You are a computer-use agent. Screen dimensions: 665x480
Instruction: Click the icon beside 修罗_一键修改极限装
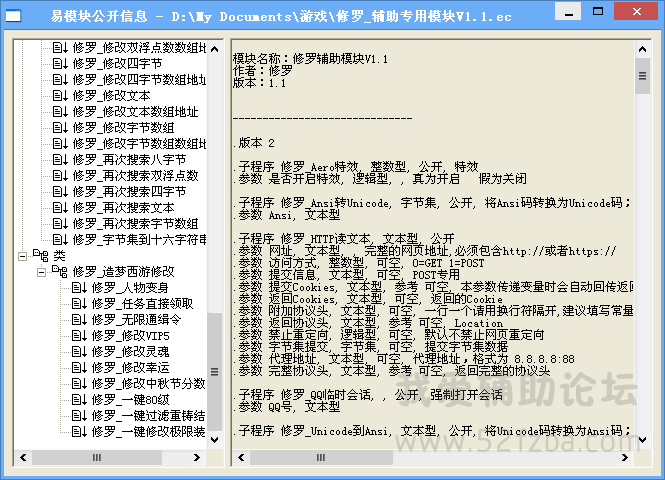tap(79, 431)
